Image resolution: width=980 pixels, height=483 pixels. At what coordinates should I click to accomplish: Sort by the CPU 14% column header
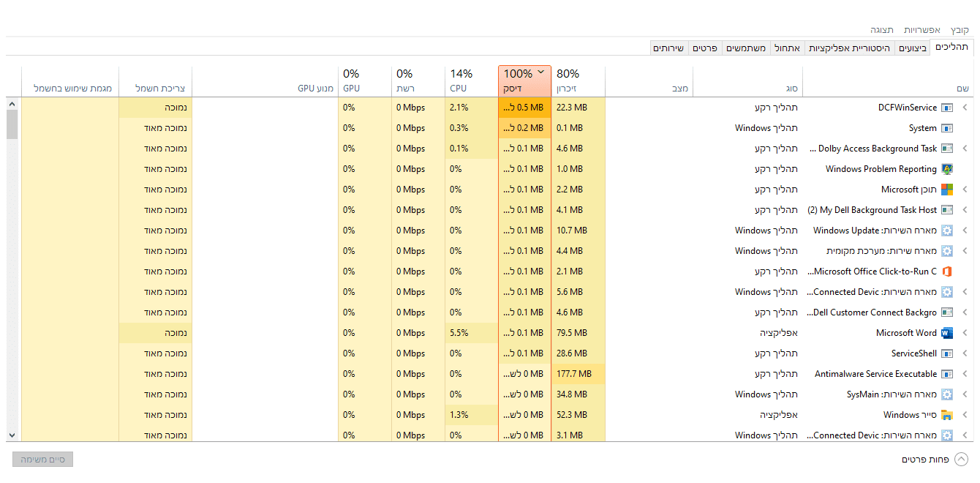click(472, 80)
